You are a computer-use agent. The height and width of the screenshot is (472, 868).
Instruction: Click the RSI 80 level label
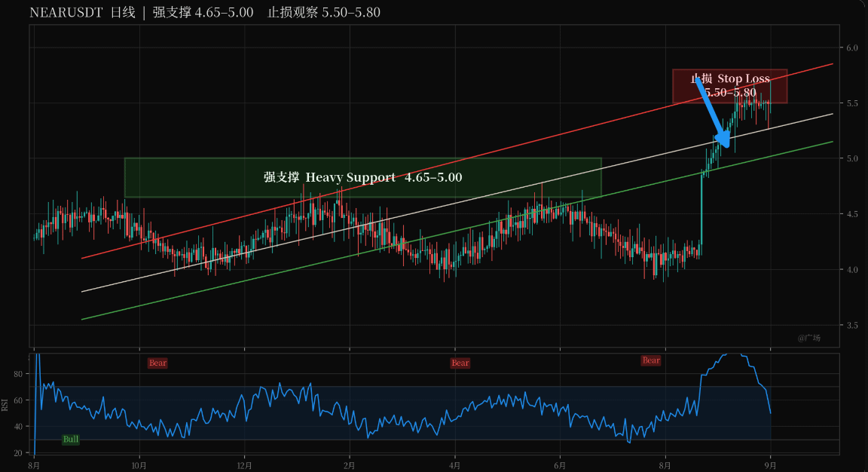pyautogui.click(x=18, y=374)
